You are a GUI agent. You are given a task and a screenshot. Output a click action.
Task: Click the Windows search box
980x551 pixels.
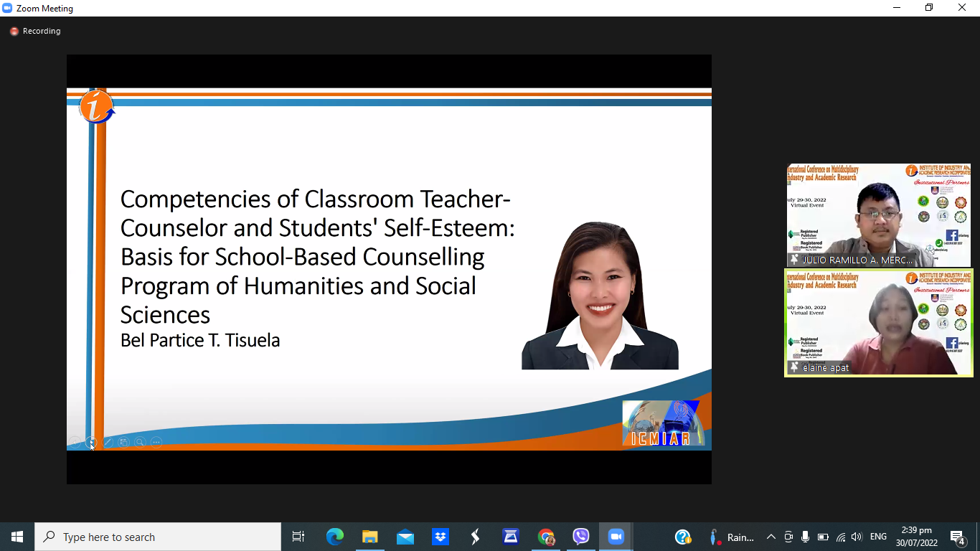158,537
